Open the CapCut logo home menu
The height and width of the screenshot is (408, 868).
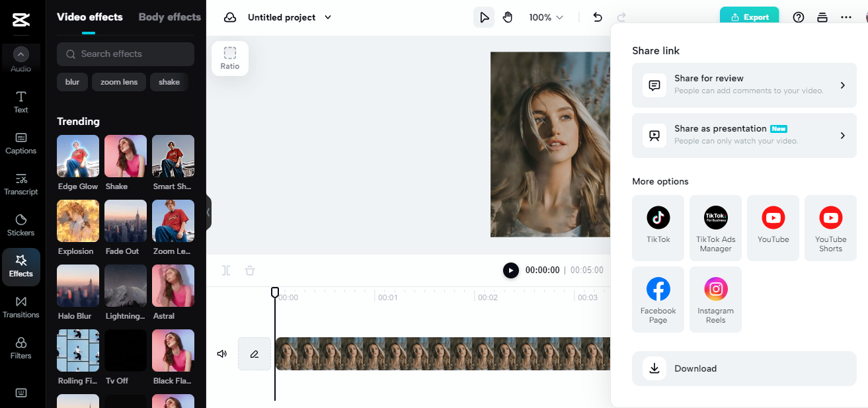click(20, 20)
